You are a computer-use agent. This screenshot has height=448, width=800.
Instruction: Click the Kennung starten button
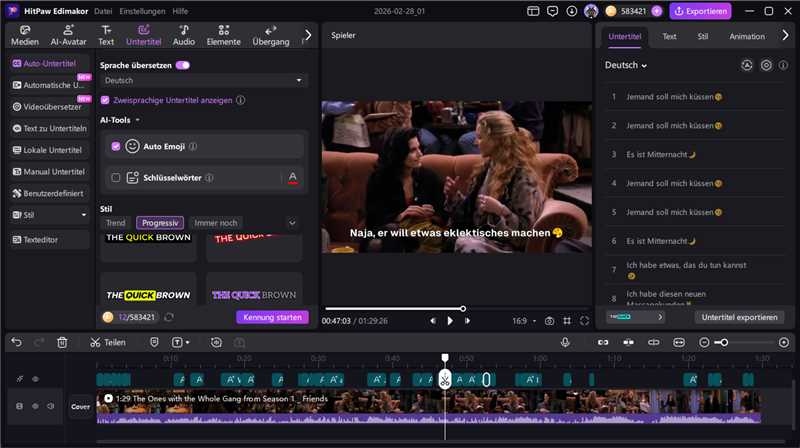tap(272, 317)
